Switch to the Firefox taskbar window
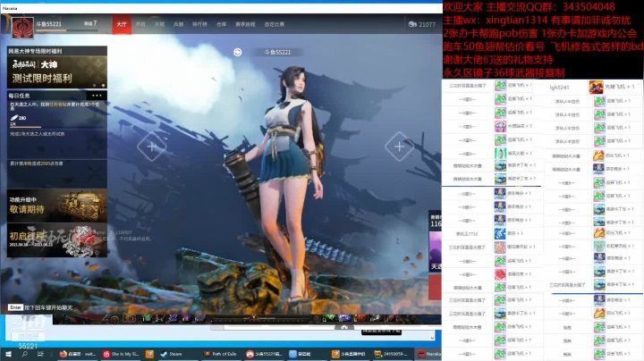Screen dimensions: 644x361 (77, 354)
